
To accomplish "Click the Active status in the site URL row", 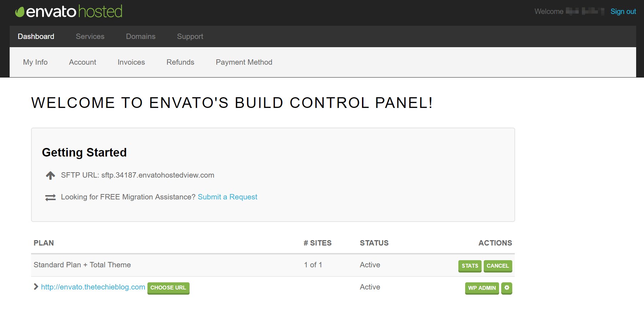I will [370, 287].
